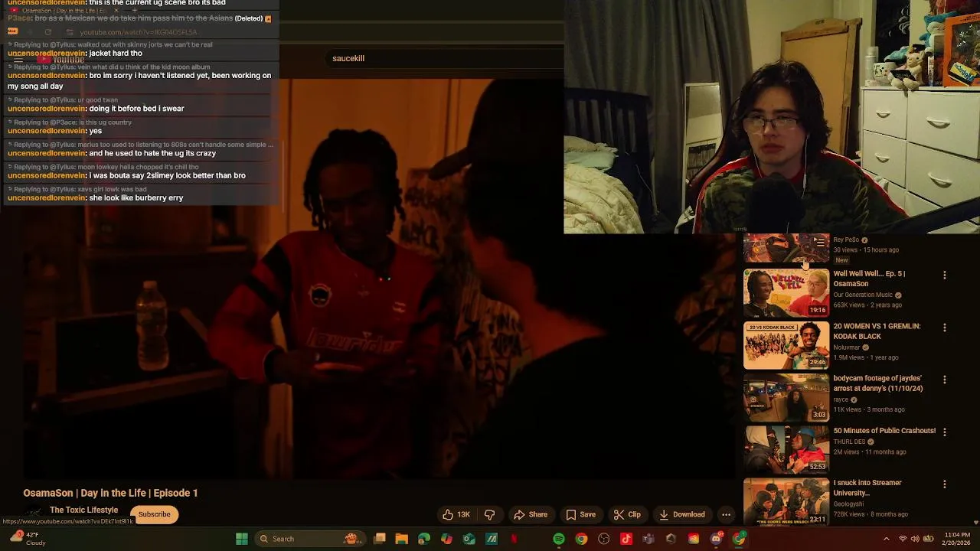Open the Share dialog for the video

pyautogui.click(x=531, y=514)
